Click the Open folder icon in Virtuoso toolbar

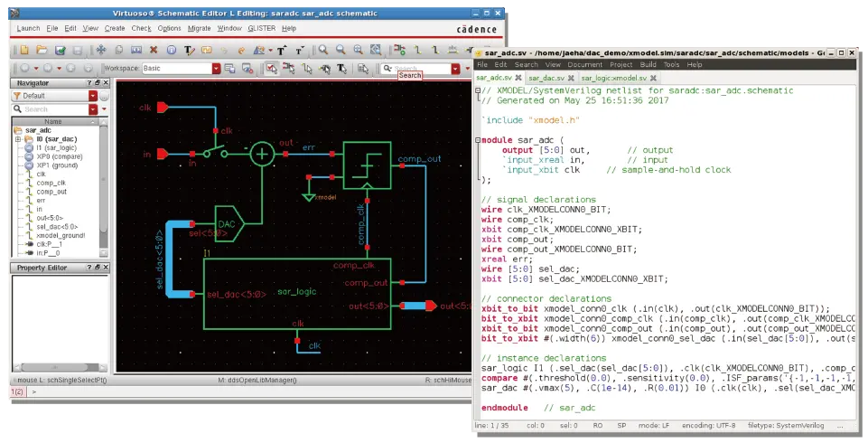tap(42, 51)
